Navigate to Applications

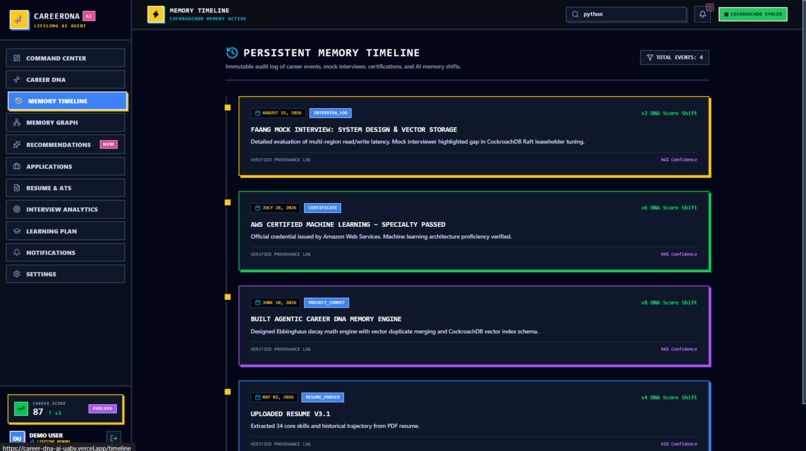tap(65, 167)
